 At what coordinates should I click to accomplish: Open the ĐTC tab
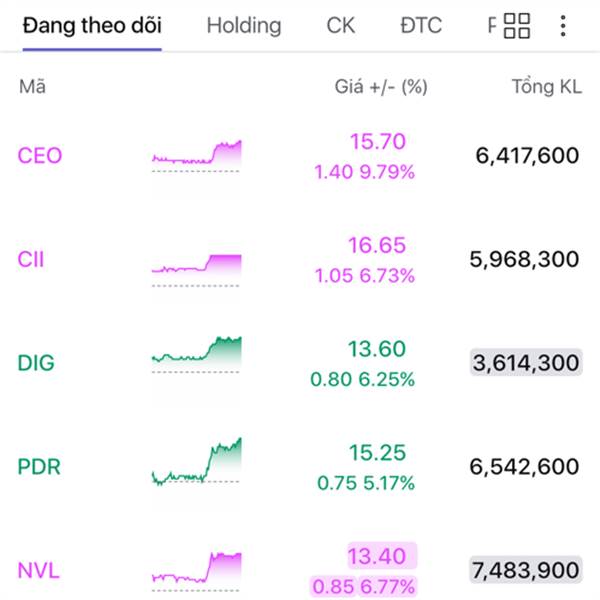point(420,26)
